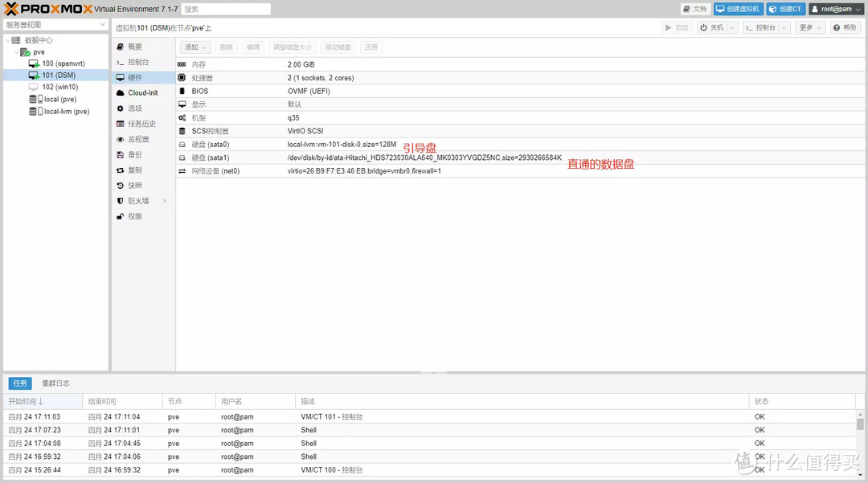Select the 机型 q35 row
The width and height of the screenshot is (868, 483).
[520, 118]
